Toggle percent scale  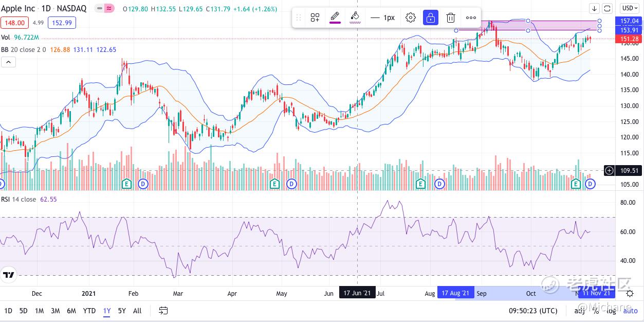596,311
